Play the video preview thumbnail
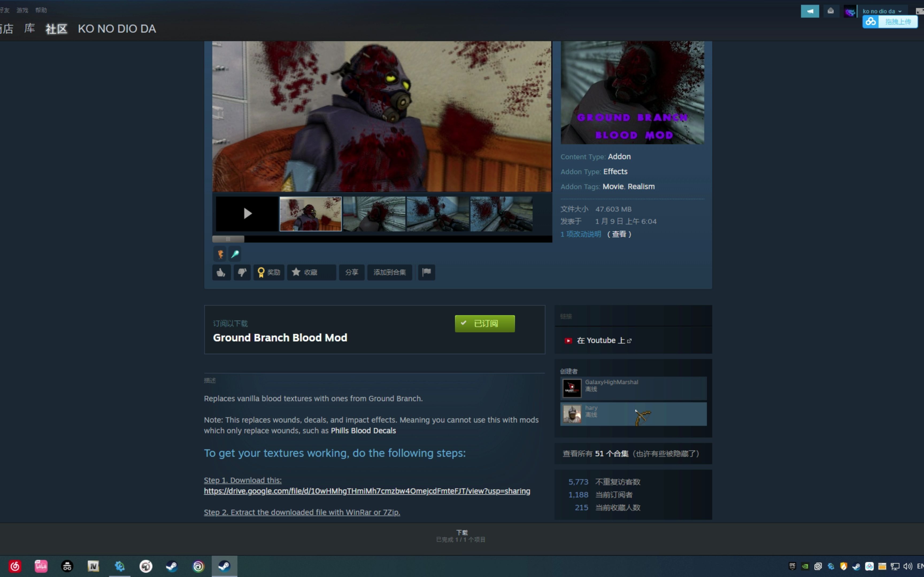Image resolution: width=924 pixels, height=577 pixels. point(247,214)
